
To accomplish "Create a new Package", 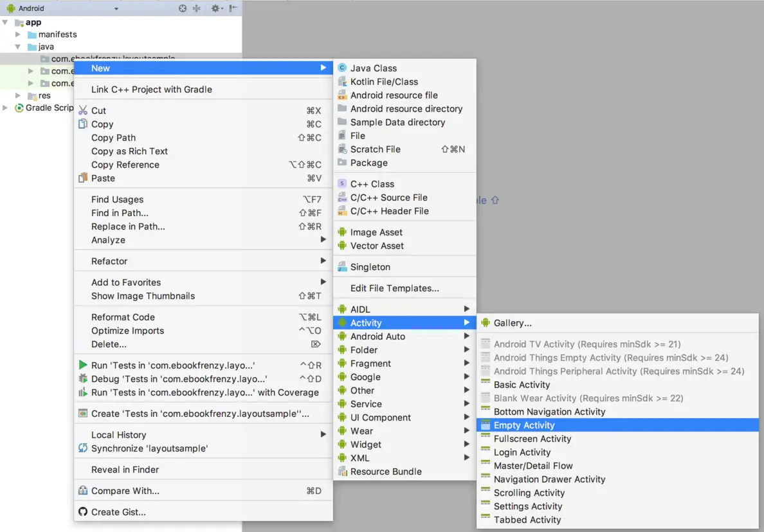I will [368, 163].
